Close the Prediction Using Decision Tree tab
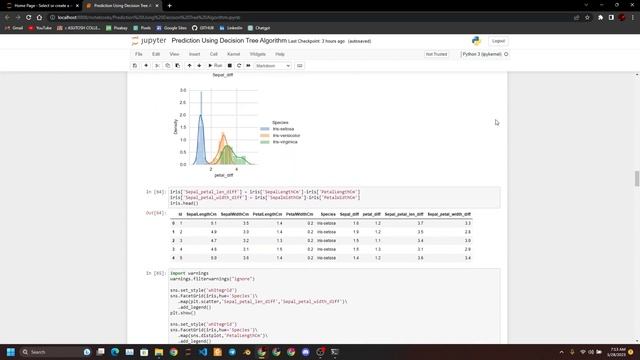Viewport: 640px width, 360px height. [x=157, y=6]
